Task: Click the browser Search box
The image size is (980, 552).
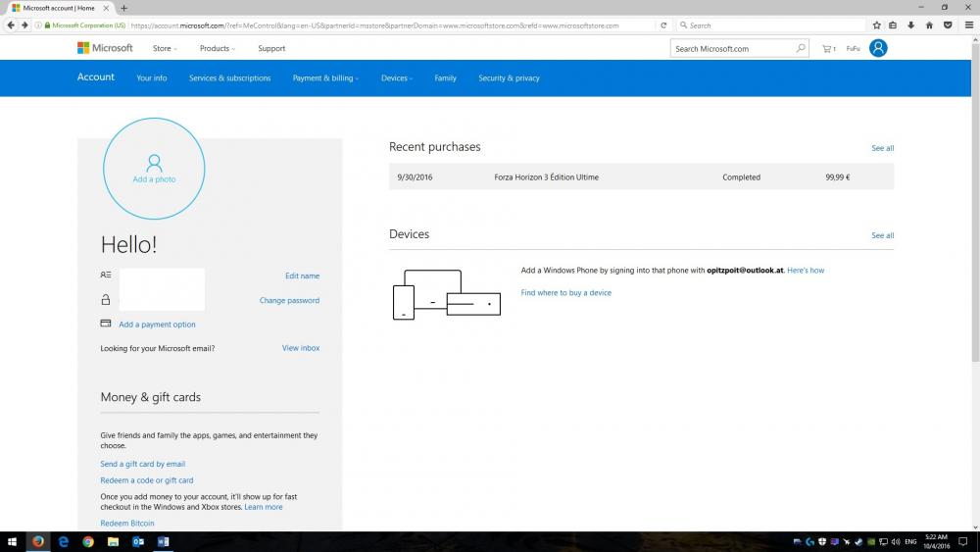Action: tap(771, 25)
